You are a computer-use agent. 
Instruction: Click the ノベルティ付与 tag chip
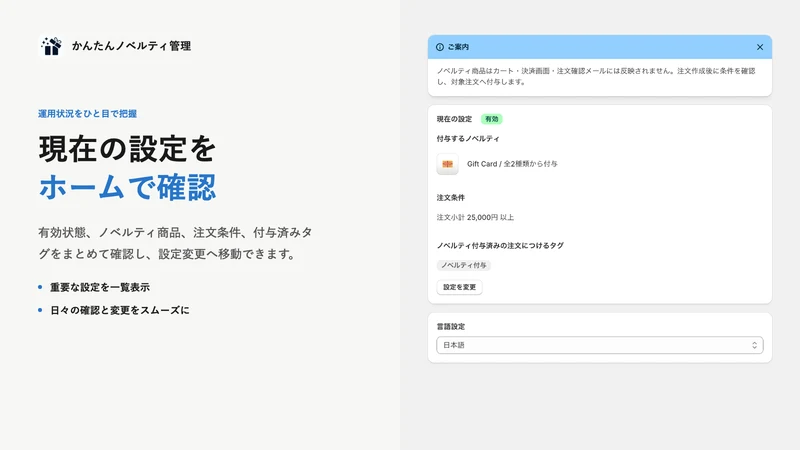coord(464,265)
